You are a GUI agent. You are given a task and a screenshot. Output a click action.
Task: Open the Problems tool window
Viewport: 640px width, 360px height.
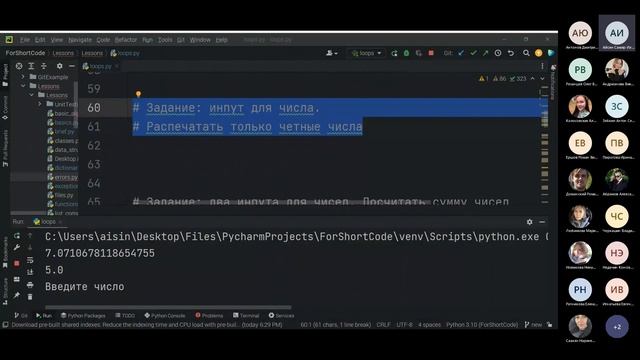point(209,316)
